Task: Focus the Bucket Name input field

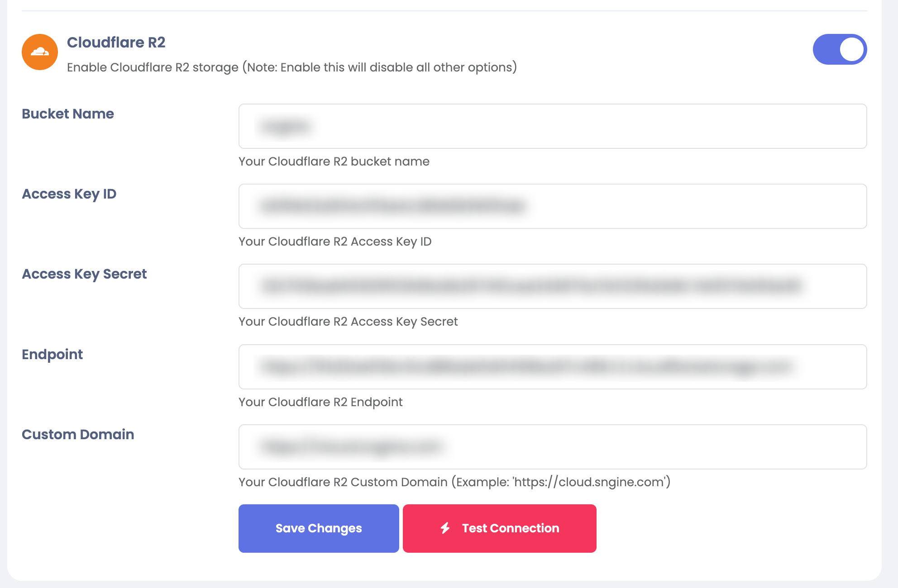Action: [x=552, y=126]
